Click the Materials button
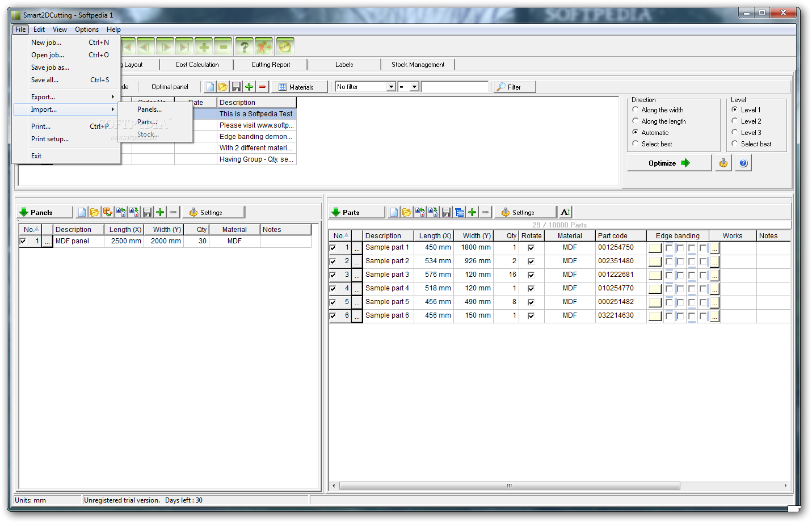This screenshot has height=523, width=812. 300,87
